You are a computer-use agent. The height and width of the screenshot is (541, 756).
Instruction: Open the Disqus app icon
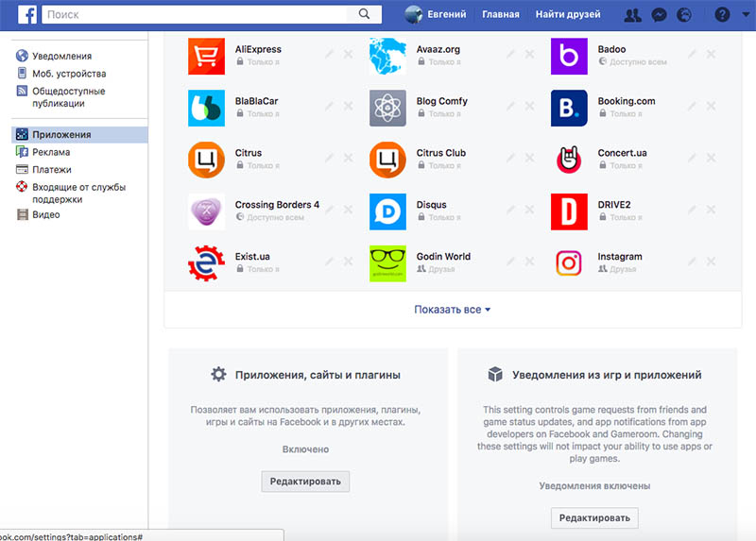coord(387,211)
